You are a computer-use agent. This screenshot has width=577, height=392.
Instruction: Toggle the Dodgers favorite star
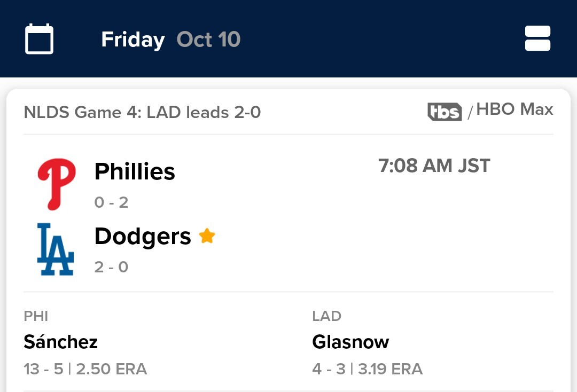coord(207,236)
